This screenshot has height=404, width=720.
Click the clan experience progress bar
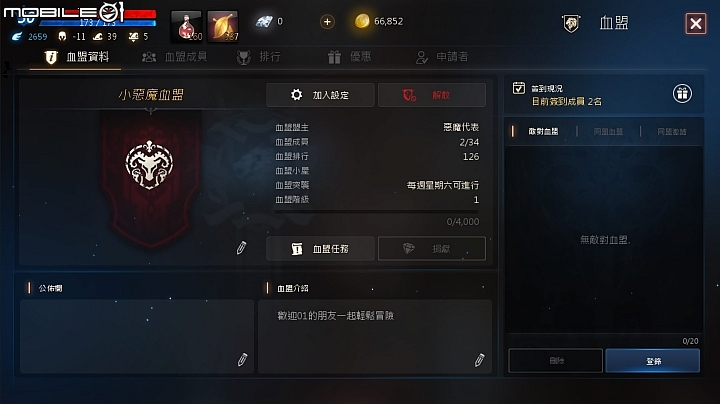[377, 212]
